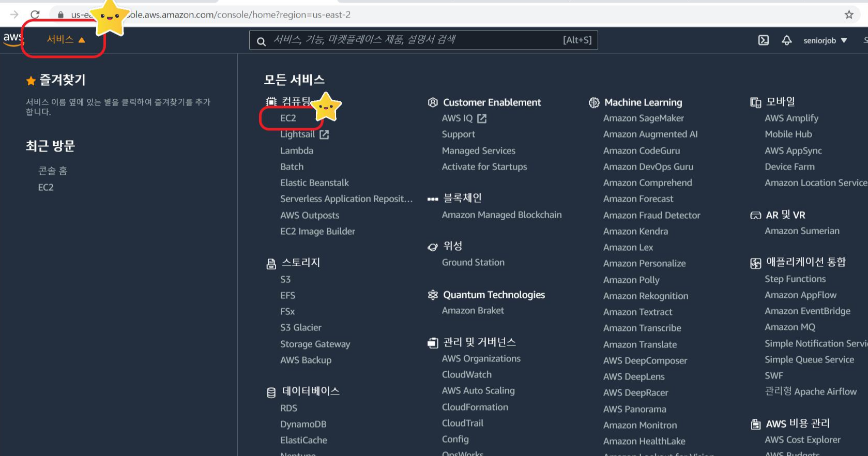Viewport: 868px width, 456px height.
Task: Focus the services search field
Action: (423, 40)
